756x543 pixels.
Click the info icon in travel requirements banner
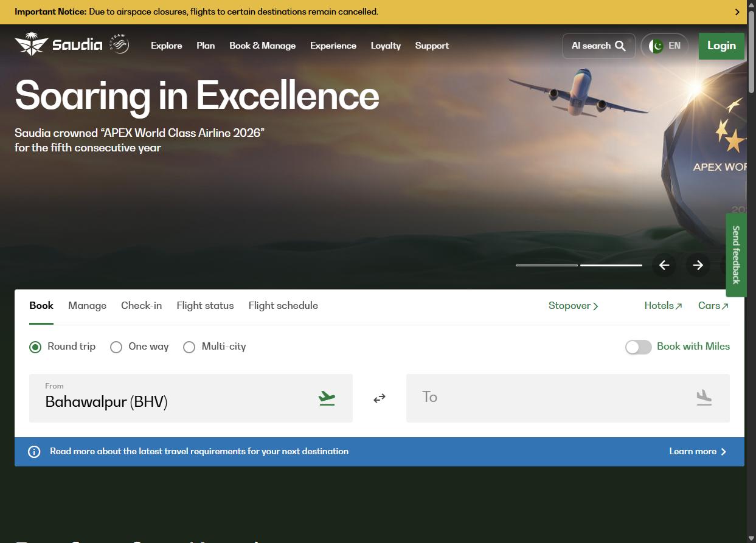click(x=34, y=452)
